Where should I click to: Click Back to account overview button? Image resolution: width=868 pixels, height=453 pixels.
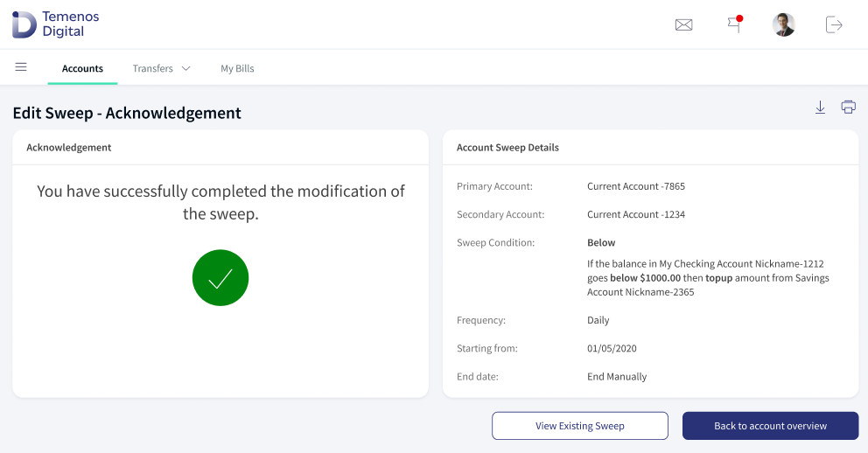click(x=770, y=426)
